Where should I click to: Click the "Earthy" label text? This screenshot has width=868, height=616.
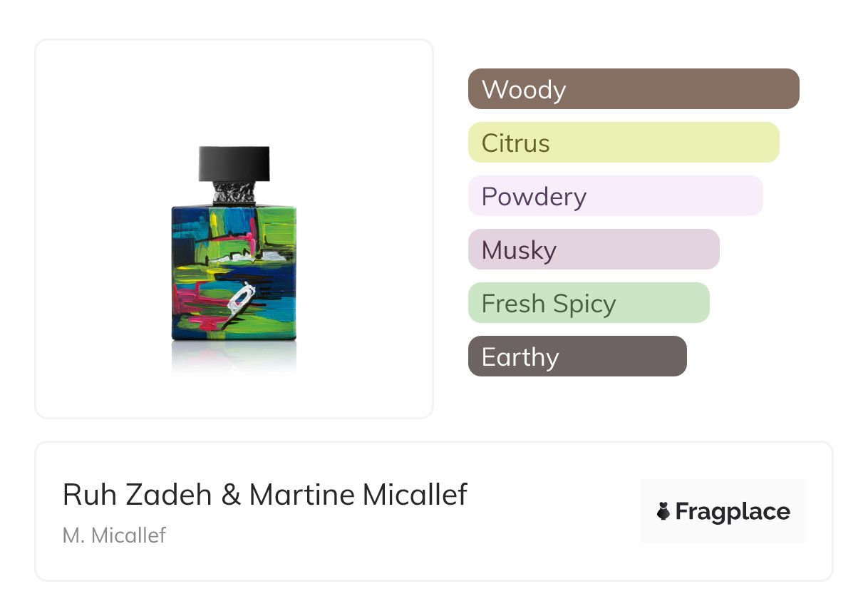pos(520,357)
